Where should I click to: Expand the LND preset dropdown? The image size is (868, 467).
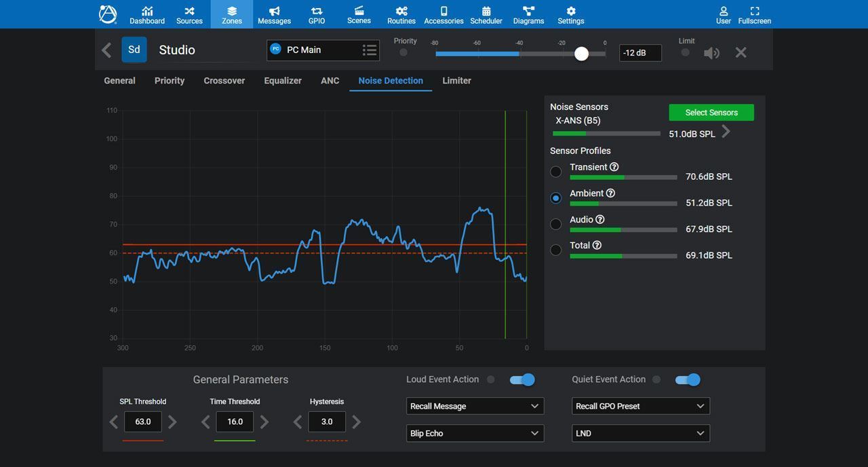tap(640, 433)
